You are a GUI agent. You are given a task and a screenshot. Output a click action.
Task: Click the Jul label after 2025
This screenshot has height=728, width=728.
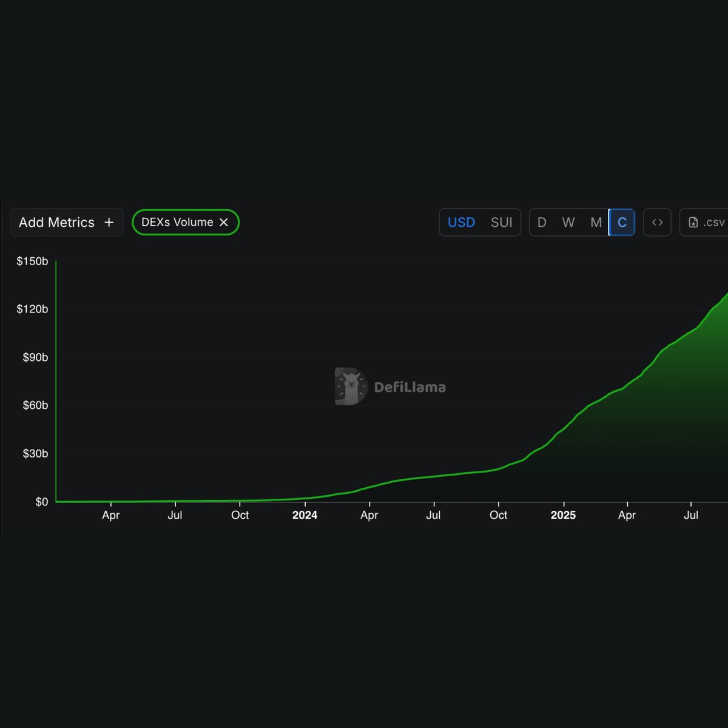coord(691,515)
